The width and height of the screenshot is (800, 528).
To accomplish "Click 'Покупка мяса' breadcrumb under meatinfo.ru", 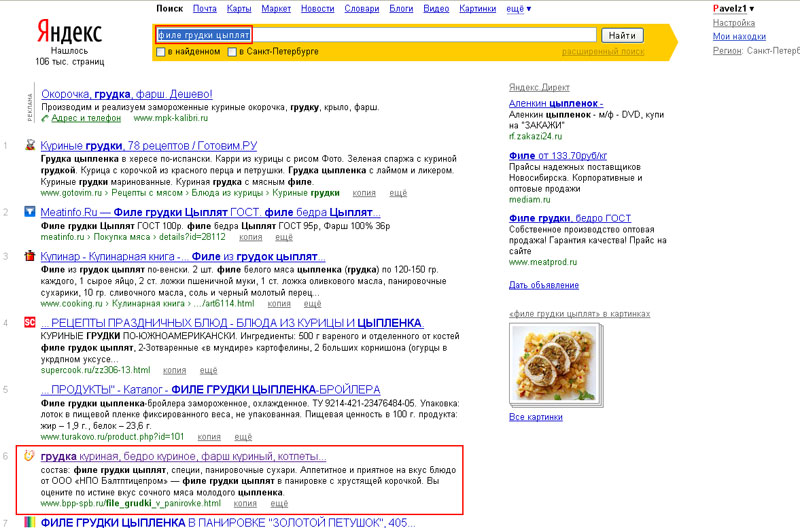I will [122, 237].
